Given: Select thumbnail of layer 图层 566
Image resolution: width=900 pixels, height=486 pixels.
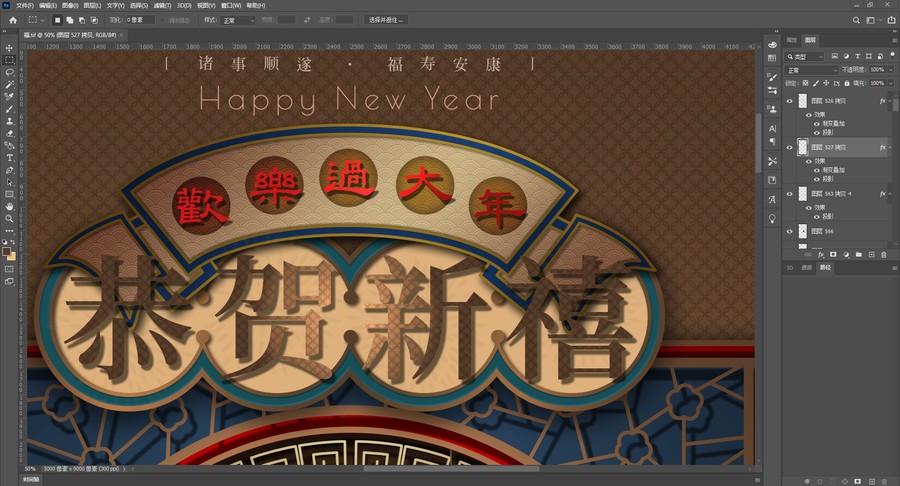Looking at the screenshot, I should coord(802,231).
